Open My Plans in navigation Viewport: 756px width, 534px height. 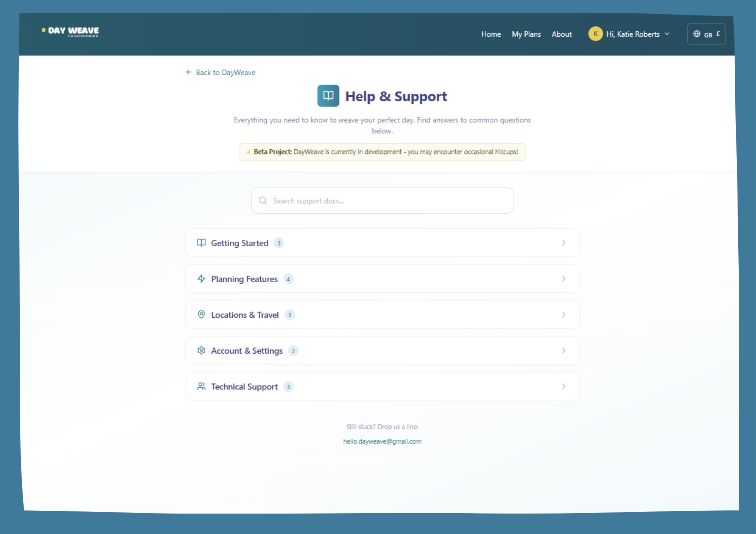[x=526, y=34]
